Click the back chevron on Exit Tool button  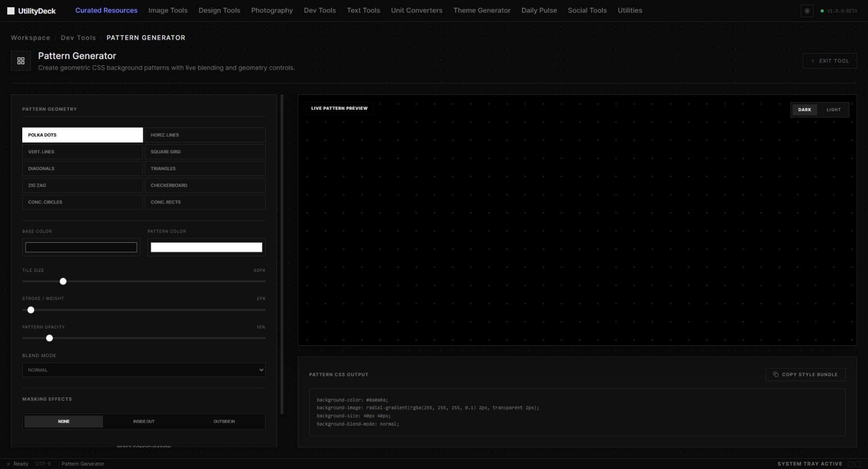tap(813, 60)
